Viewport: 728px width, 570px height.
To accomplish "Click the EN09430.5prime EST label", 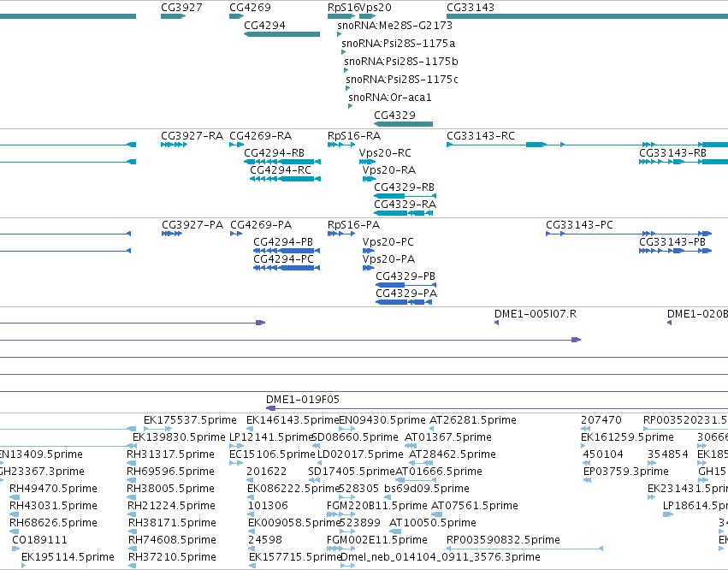I will click(382, 420).
